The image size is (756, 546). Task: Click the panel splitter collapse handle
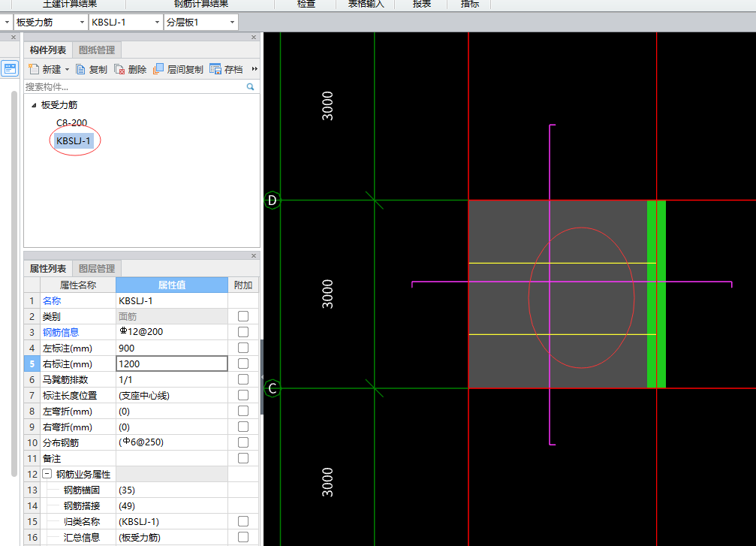point(262,377)
